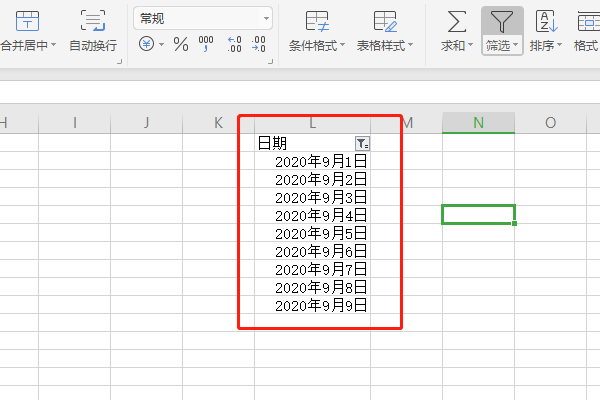The height and width of the screenshot is (400, 600).
Task: Apply currency format with the yen icon
Action: (147, 44)
